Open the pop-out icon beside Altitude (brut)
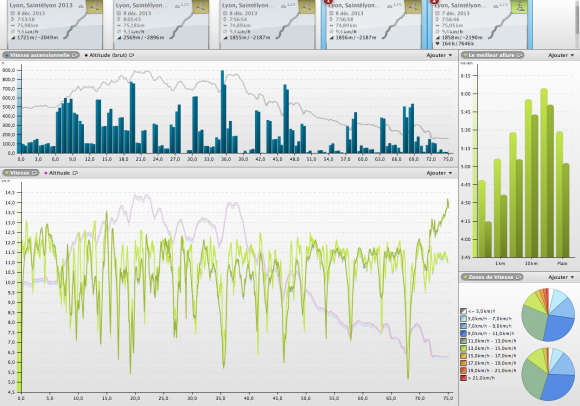This screenshot has width=580, height=406. coord(131,55)
